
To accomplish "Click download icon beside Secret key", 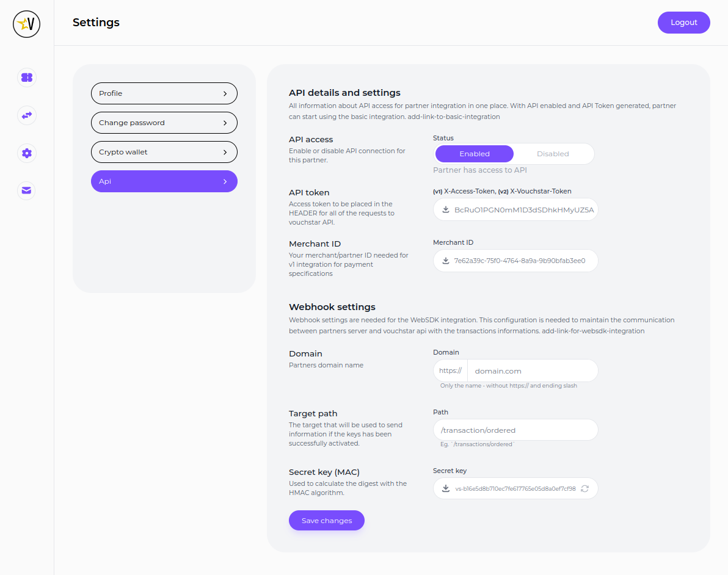I will (446, 488).
